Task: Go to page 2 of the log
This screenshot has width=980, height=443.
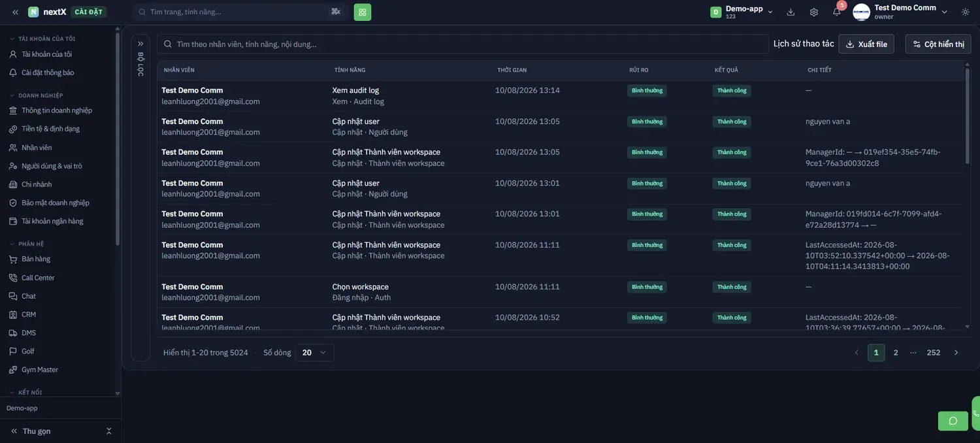Action: (x=896, y=353)
